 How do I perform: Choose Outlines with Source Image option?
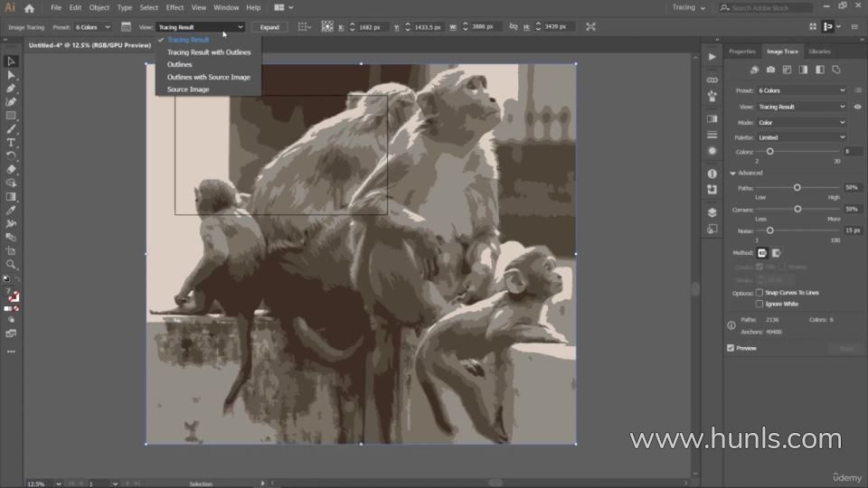pos(208,77)
